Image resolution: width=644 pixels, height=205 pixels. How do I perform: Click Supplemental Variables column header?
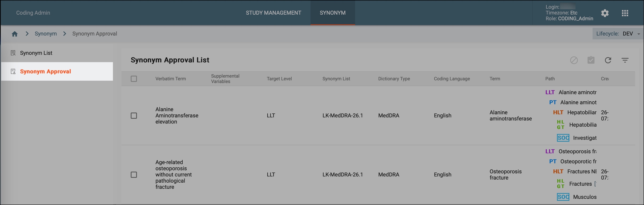point(225,79)
